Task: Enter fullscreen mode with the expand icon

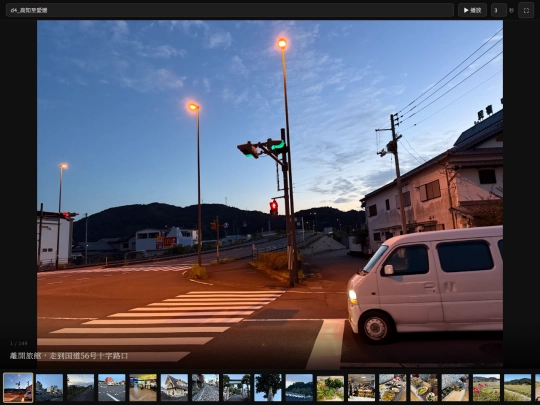Action: click(x=526, y=10)
